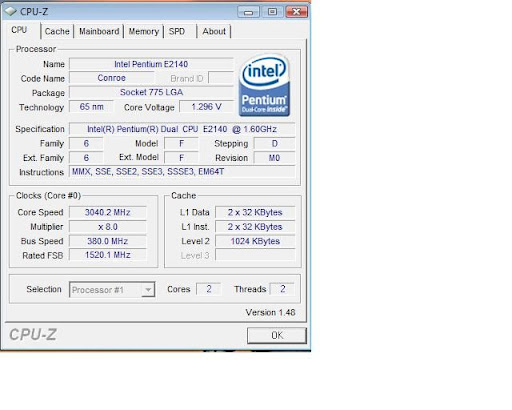Maximize the CPU-Z window
Image resolution: width=512 pixels, height=410 pixels.
tap(272, 12)
